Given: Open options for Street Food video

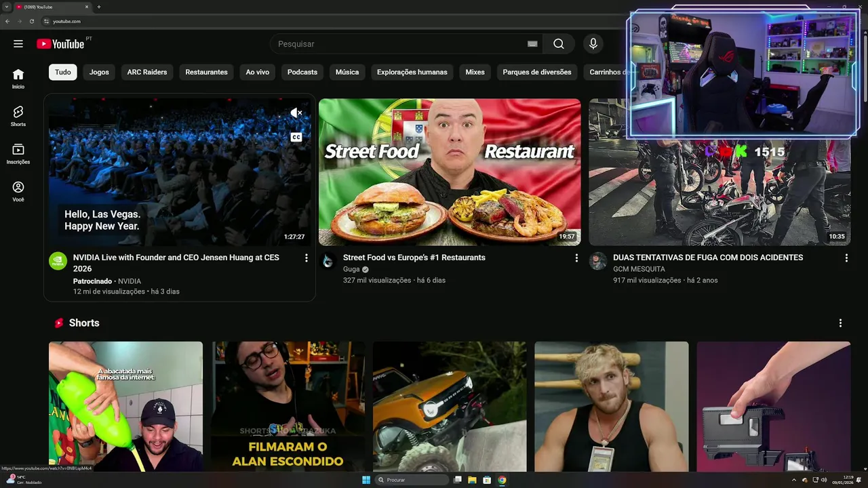Looking at the screenshot, I should pyautogui.click(x=576, y=258).
